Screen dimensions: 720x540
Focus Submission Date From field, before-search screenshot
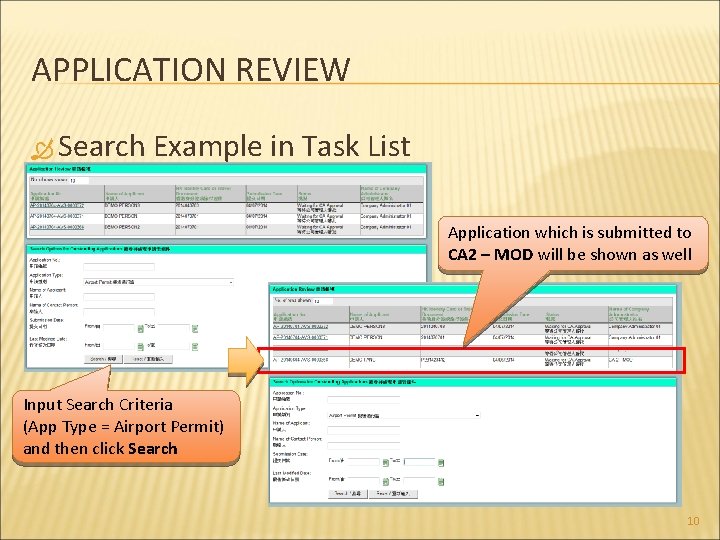[119, 328]
